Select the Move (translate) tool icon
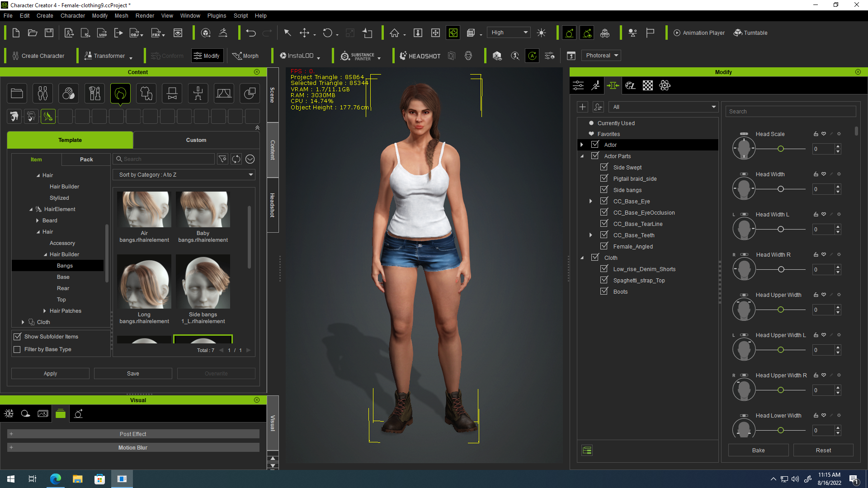Viewport: 868px width, 488px height. (x=304, y=33)
